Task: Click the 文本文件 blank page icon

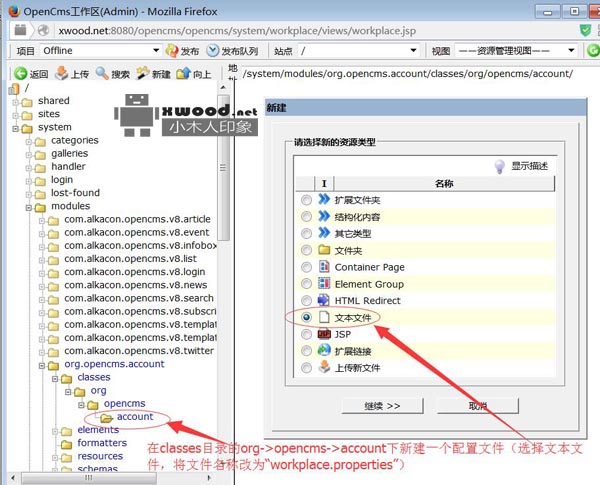Action: [324, 317]
